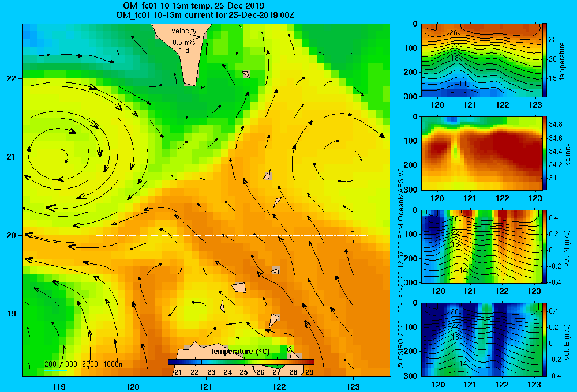The image size is (577, 392).
Task: Click the vertical "vel. N (m/s)" label
Action: [567, 248]
